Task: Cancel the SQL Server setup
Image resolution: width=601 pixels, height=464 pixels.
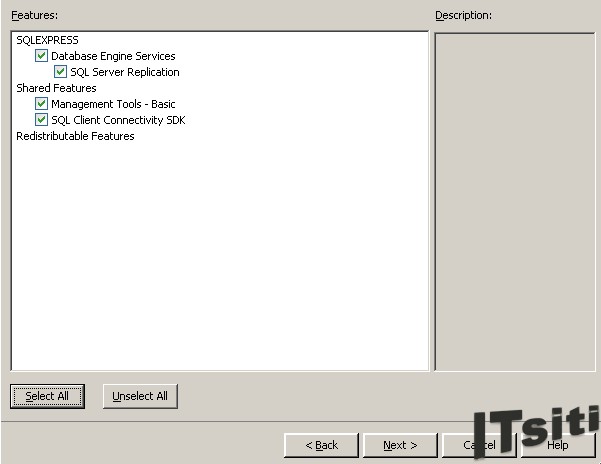Action: [x=479, y=445]
